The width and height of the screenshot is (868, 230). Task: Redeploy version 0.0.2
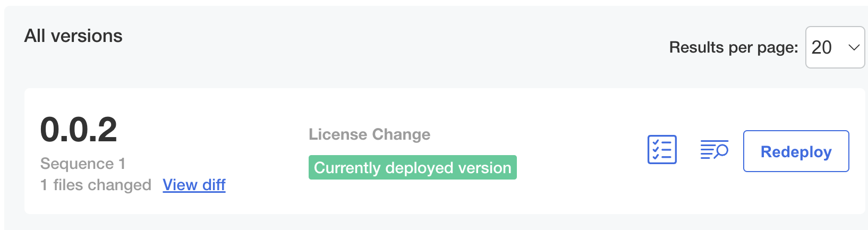pyautogui.click(x=796, y=151)
